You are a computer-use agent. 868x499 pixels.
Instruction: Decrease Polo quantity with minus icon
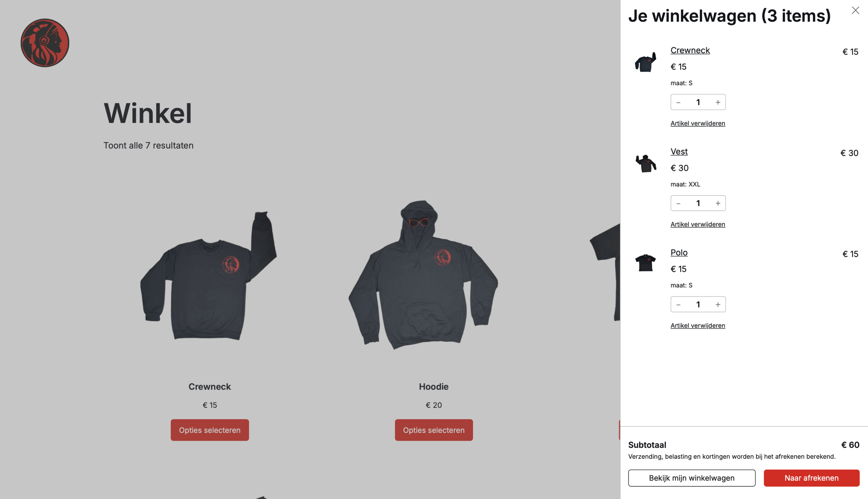[678, 305]
